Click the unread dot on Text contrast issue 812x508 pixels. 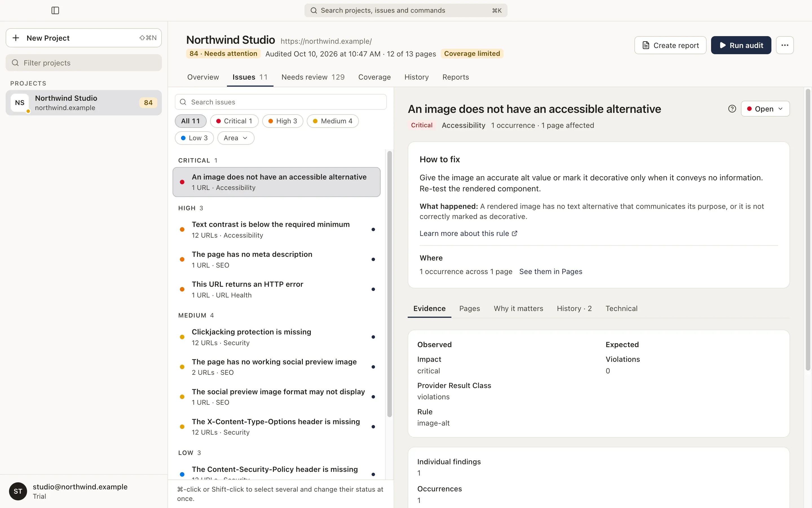click(x=373, y=229)
